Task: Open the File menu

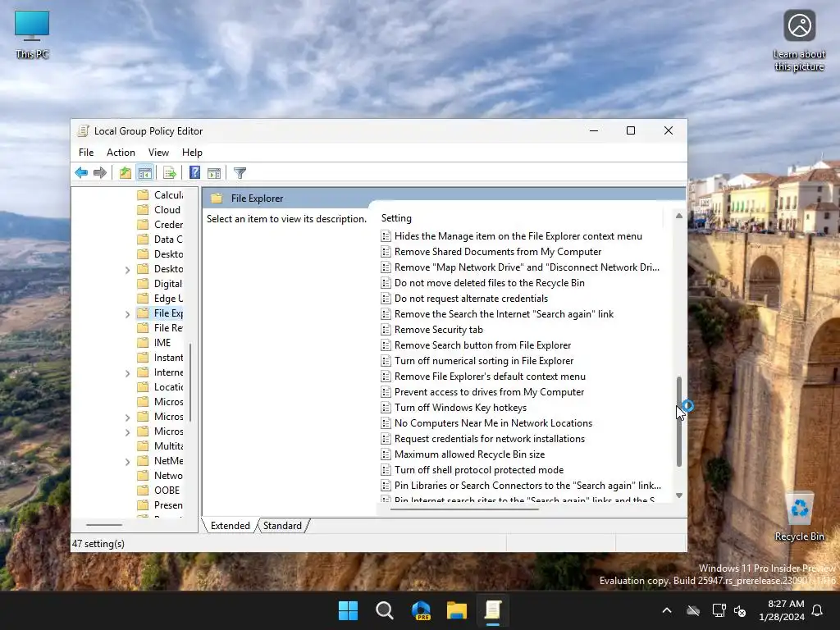Action: pyautogui.click(x=85, y=152)
